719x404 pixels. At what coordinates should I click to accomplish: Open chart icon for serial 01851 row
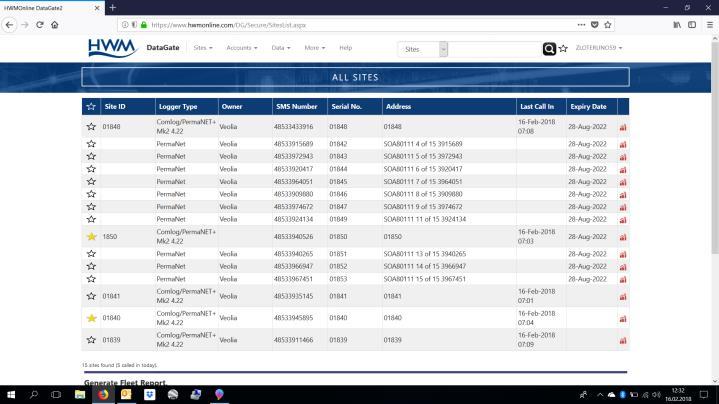[623, 254]
